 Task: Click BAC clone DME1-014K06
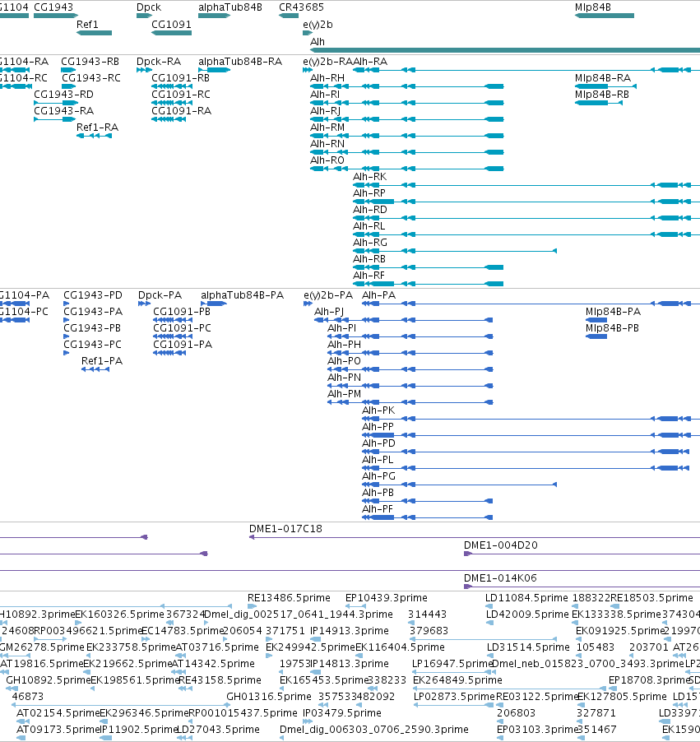(582, 587)
